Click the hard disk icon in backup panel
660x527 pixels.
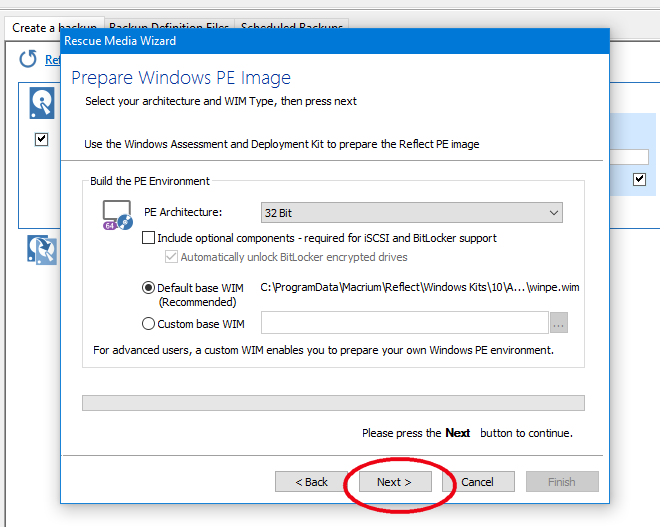coord(41,104)
